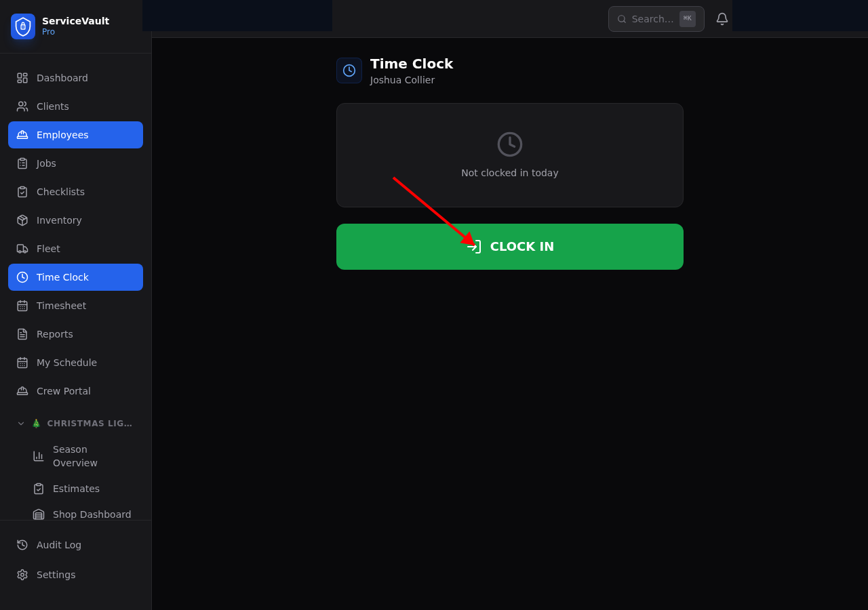Open the Crew Portal menu entry
The height and width of the screenshot is (610, 868).
63,391
